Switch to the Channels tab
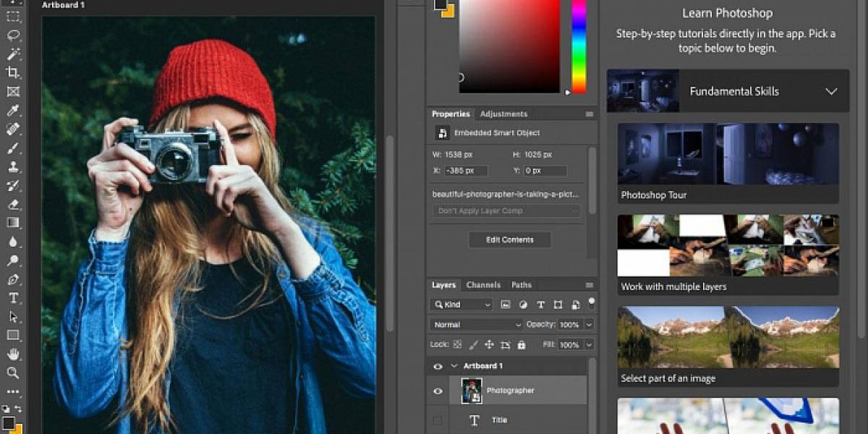 tap(483, 285)
